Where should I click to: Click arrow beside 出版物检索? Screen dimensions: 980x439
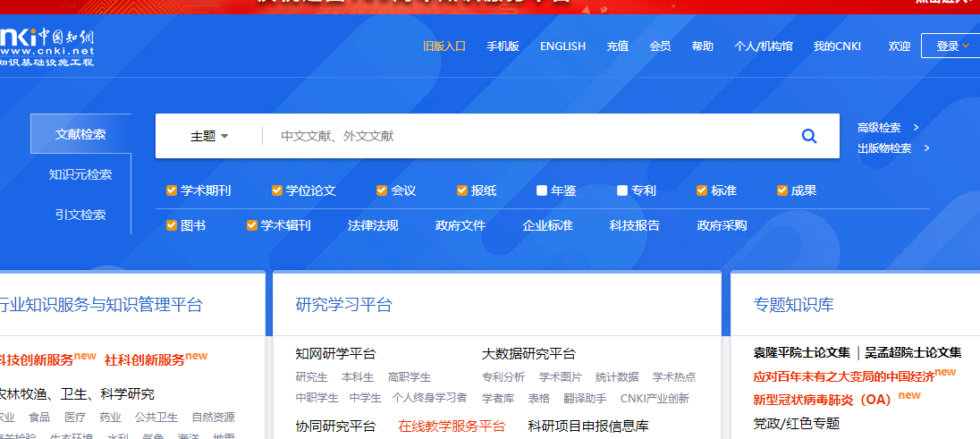(927, 148)
